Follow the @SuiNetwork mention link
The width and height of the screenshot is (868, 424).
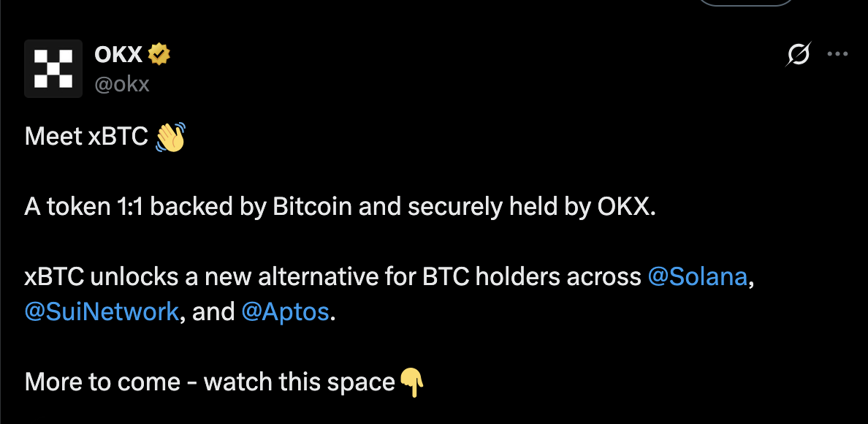click(102, 312)
